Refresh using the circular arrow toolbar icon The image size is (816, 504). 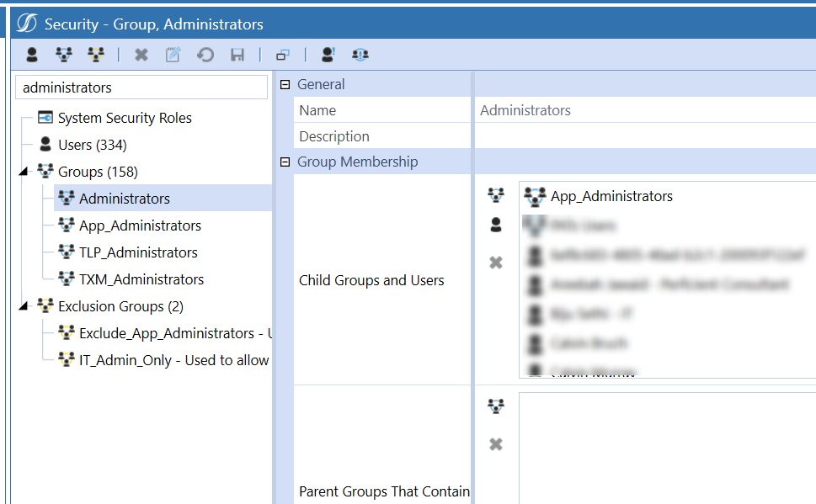point(205,55)
